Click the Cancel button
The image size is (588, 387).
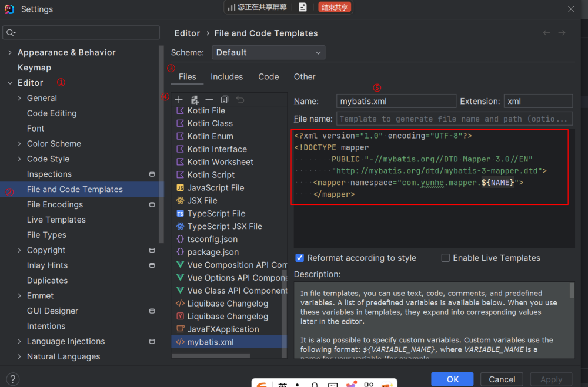point(502,379)
